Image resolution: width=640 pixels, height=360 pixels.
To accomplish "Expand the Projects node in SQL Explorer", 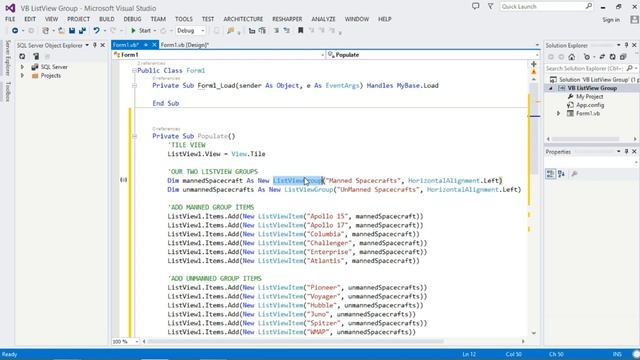I will 22,76.
